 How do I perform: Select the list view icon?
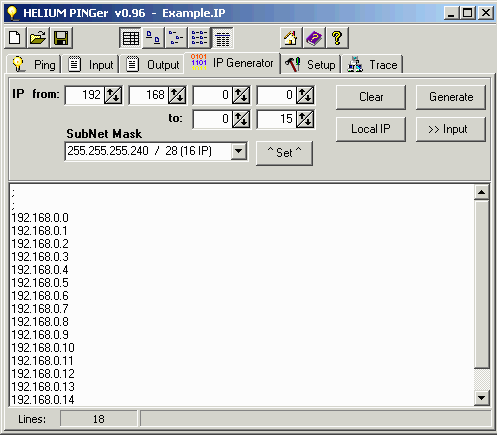(x=199, y=38)
